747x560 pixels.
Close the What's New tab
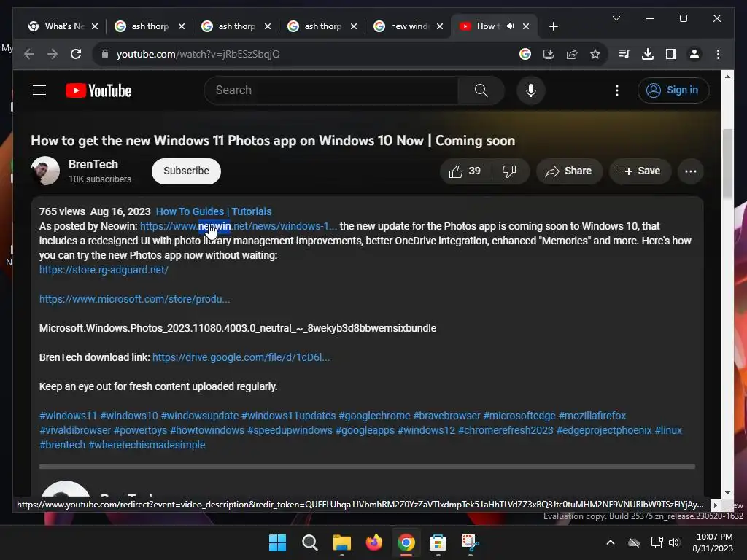pos(95,26)
